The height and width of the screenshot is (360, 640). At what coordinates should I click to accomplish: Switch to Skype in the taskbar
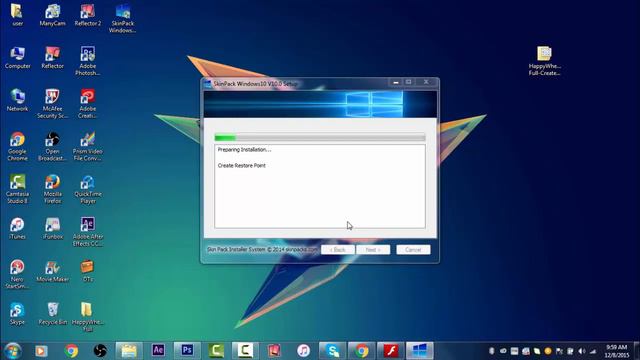click(333, 351)
